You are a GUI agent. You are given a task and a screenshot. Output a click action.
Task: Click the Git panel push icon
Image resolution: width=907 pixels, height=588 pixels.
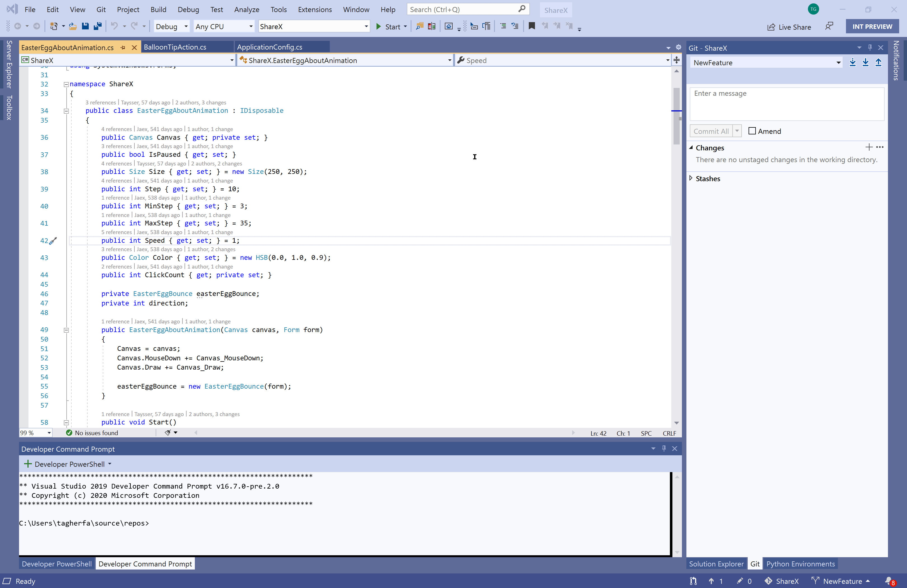point(878,62)
